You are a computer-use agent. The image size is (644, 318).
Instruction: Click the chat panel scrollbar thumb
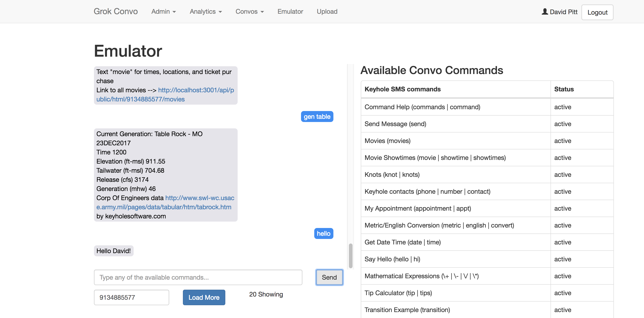pyautogui.click(x=351, y=255)
